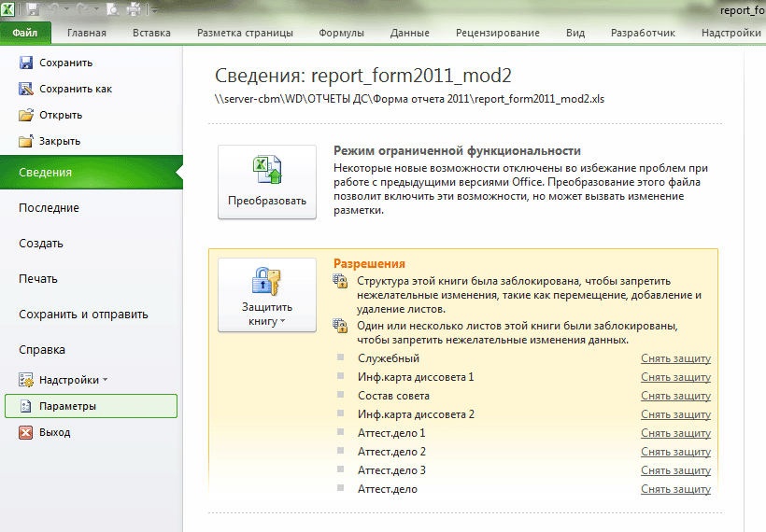Open the Печать section
766x532 pixels.
click(x=38, y=279)
